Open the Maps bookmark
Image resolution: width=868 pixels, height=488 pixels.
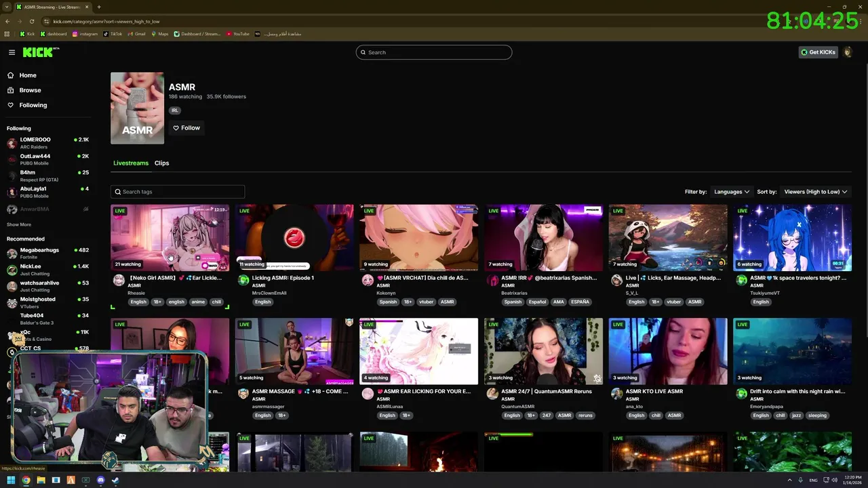(x=160, y=34)
